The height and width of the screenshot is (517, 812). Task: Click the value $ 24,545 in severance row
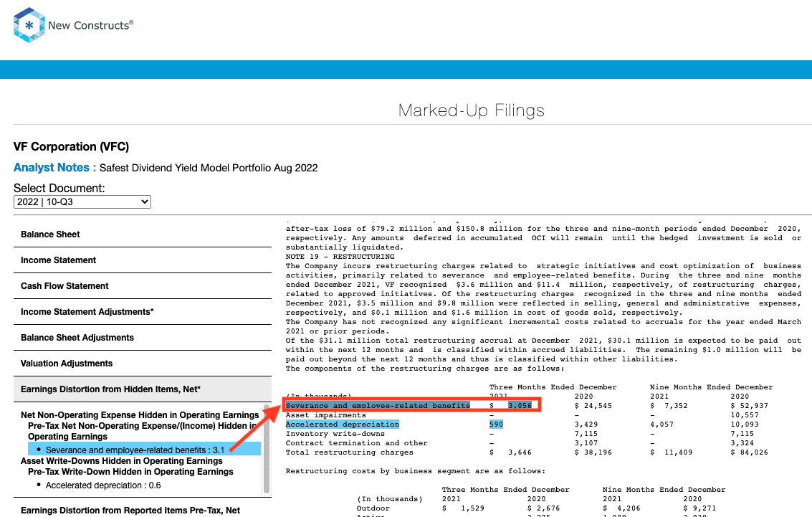click(x=593, y=406)
